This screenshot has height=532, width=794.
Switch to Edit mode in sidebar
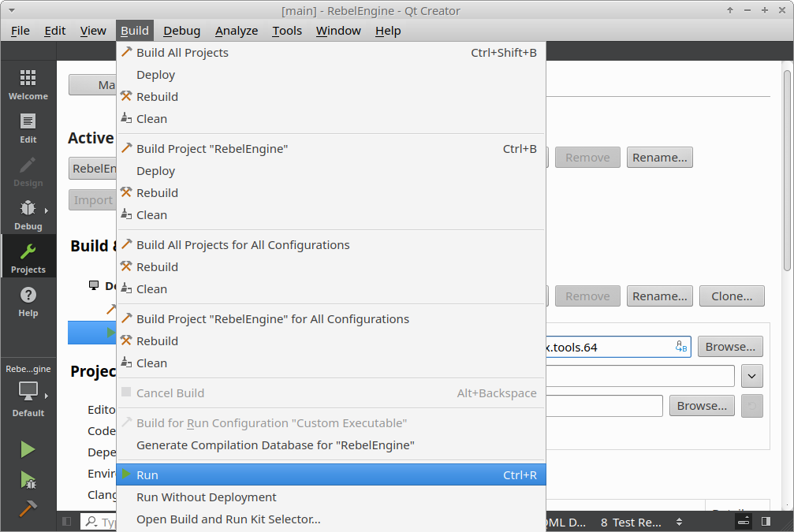(x=28, y=128)
